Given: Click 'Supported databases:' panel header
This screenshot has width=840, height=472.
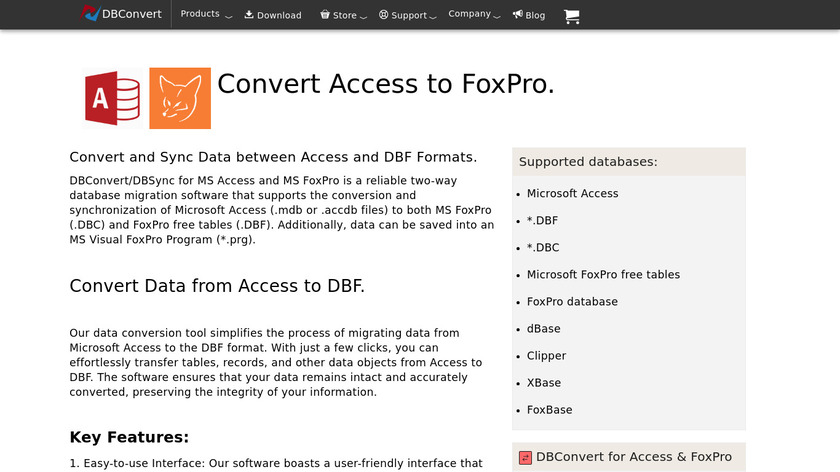Looking at the screenshot, I should pos(629,162).
